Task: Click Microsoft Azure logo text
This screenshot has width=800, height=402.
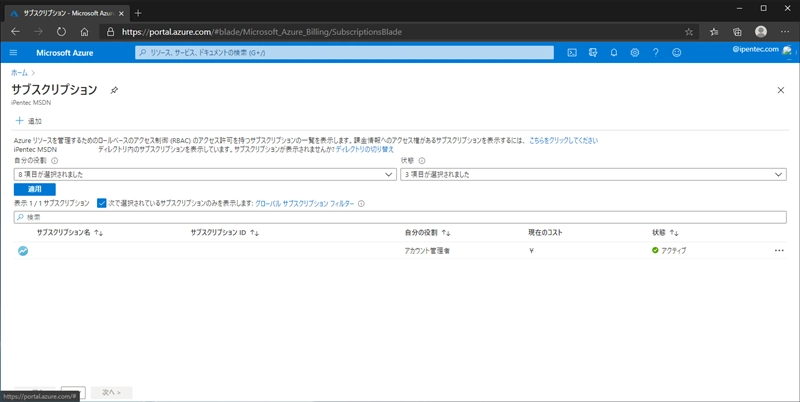Action: 65,53
